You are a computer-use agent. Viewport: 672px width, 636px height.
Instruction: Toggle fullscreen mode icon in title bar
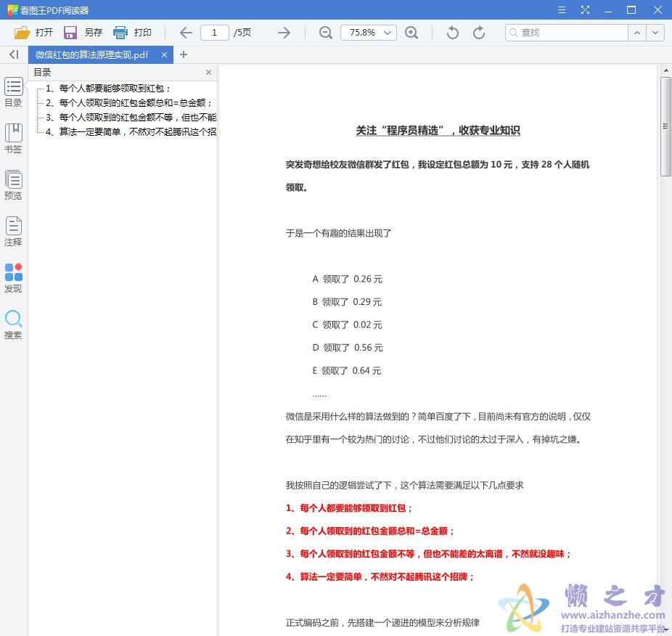[585, 10]
